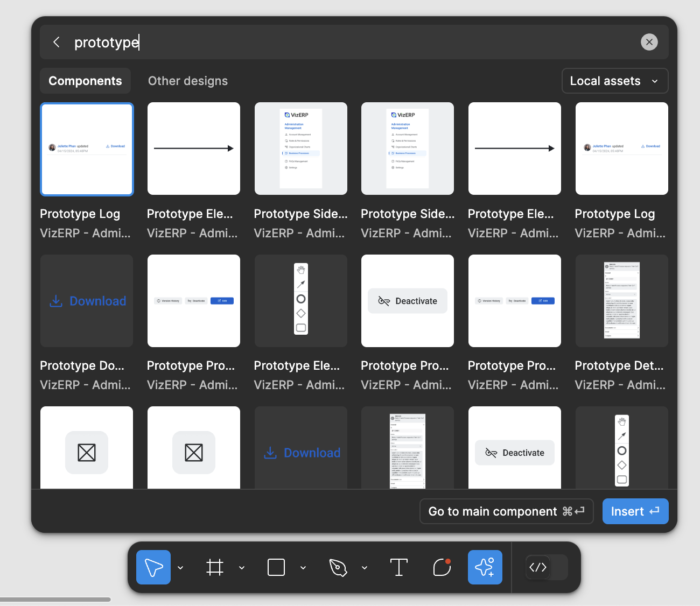Image resolution: width=700 pixels, height=606 pixels.
Task: Click horizontal scrollbar at bottom left
Action: point(55,599)
